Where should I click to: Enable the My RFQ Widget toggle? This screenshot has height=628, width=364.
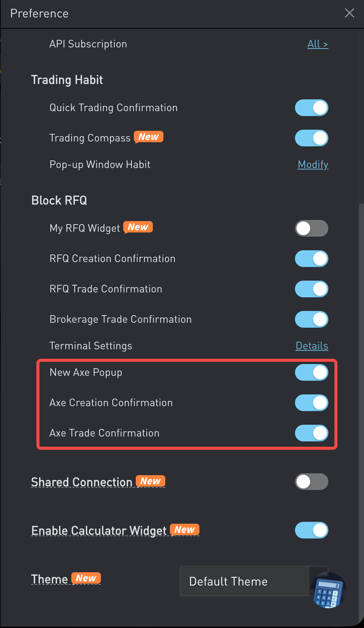[x=311, y=228]
